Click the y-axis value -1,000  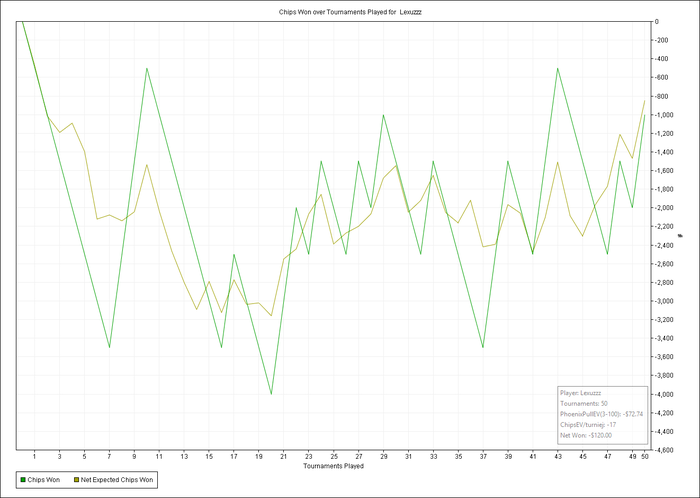(662, 115)
